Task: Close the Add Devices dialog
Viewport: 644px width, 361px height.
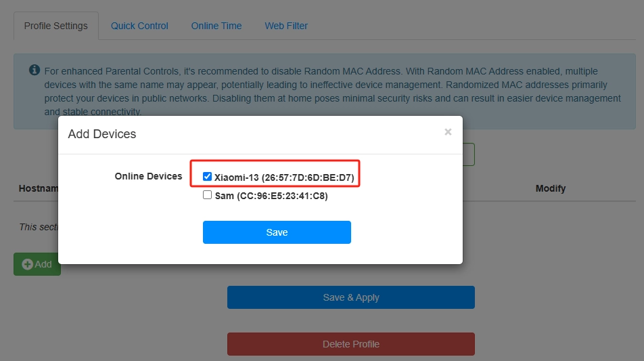Action: [448, 132]
